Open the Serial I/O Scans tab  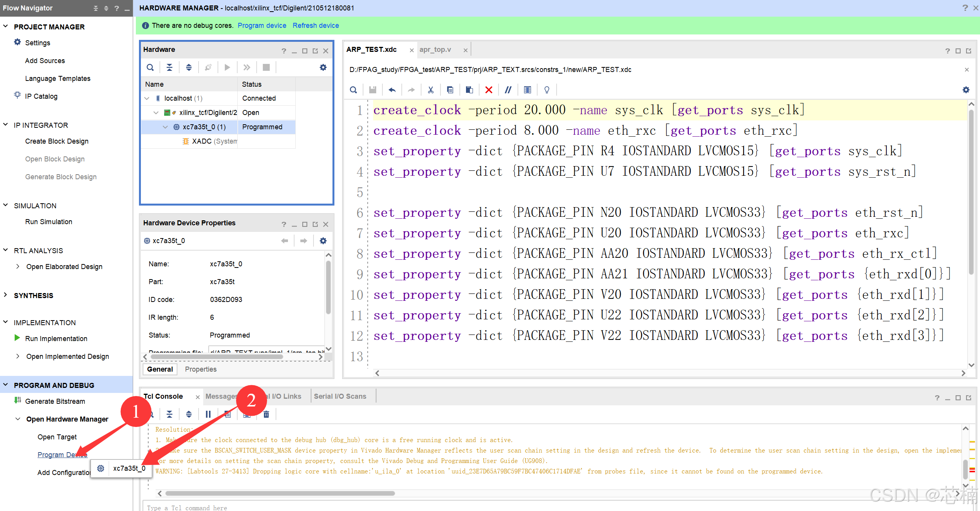click(340, 396)
